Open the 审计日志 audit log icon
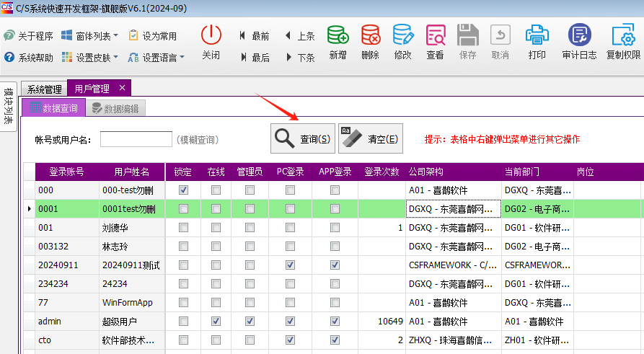This screenshot has height=354, width=644. click(x=580, y=35)
